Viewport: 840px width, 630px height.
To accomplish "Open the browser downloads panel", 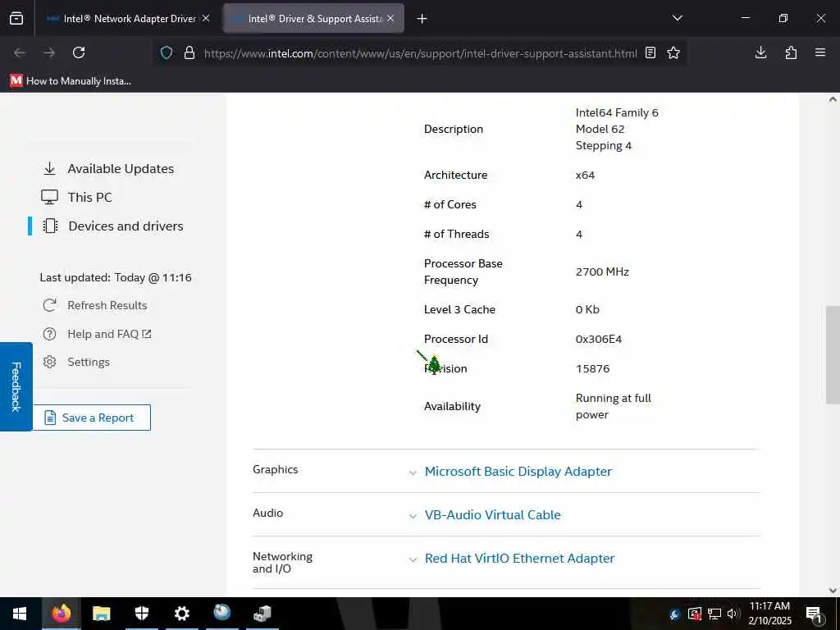I will tap(760, 52).
